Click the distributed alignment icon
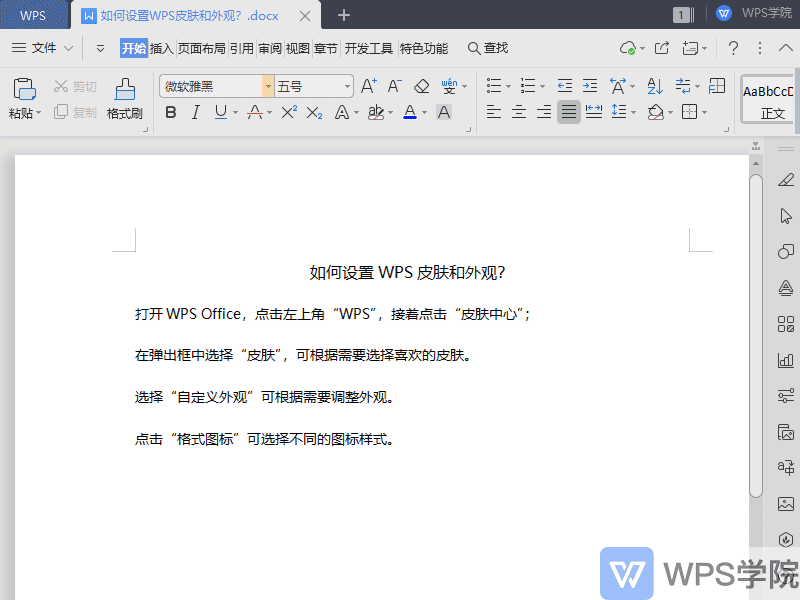800x600 pixels. 594,111
